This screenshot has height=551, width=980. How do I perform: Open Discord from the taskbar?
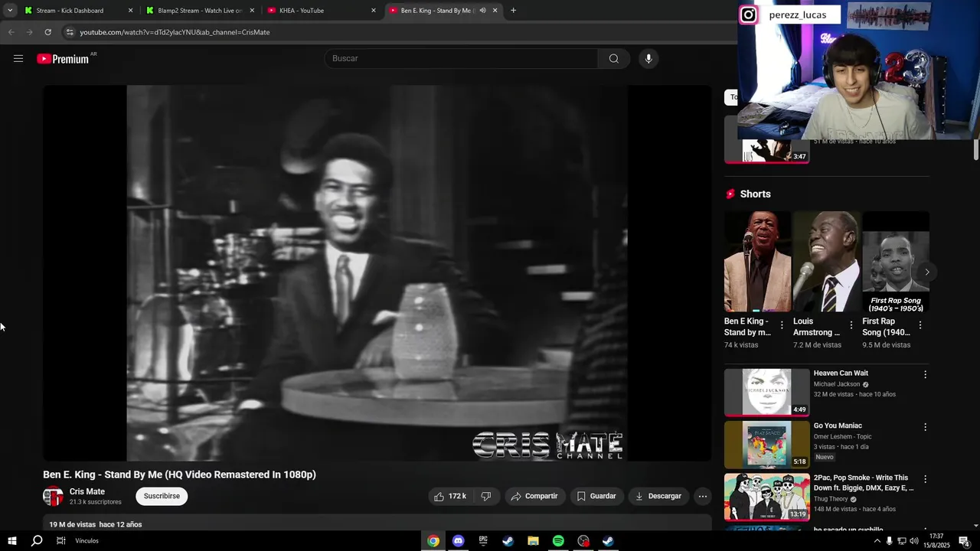tap(458, 541)
